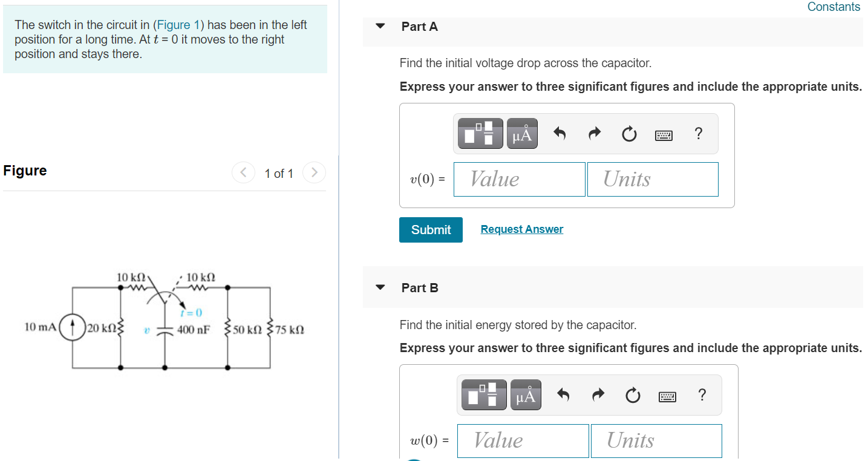Select the μÅ units symbol tool in Part A
The width and height of the screenshot is (868, 461).
521,133
